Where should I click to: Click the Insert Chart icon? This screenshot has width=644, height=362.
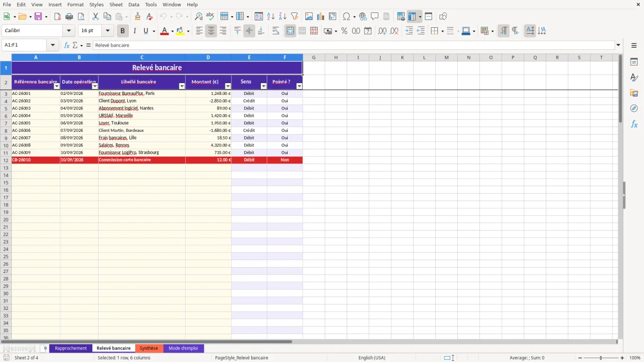point(321,17)
